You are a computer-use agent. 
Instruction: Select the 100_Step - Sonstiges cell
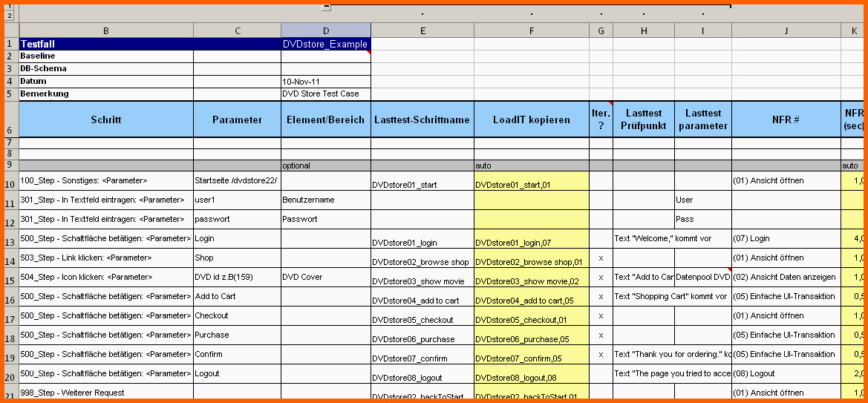(x=106, y=181)
